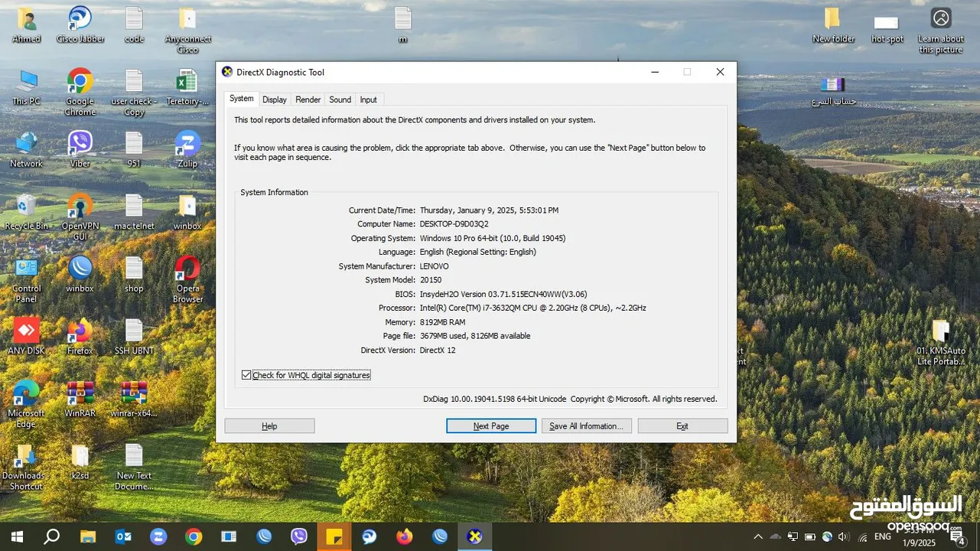Select the 'New folder' desktop icon

pyautogui.click(x=833, y=24)
